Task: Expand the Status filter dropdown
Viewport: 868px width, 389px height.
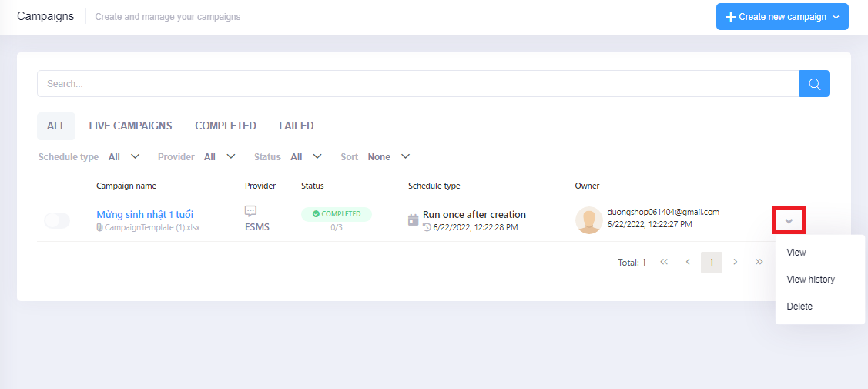Action: pos(306,157)
